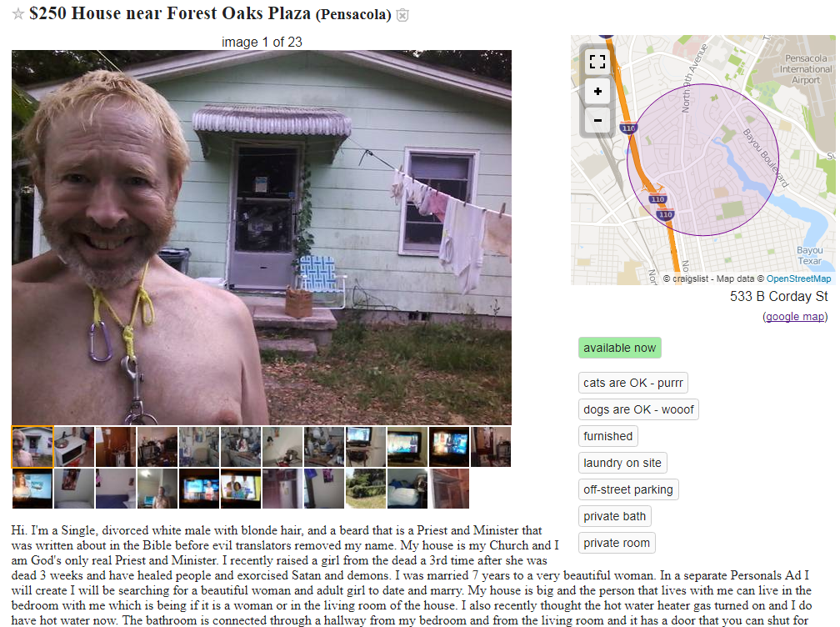The image size is (840, 627).
Task: Star this listing as favorite
Action: click(x=18, y=14)
